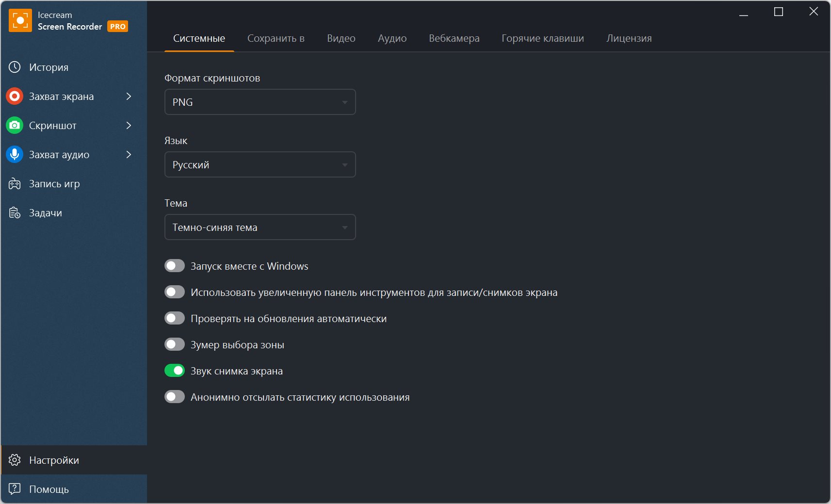The width and height of the screenshot is (831, 504).
Task: Enable automatic update checking toggle
Action: pos(175,318)
